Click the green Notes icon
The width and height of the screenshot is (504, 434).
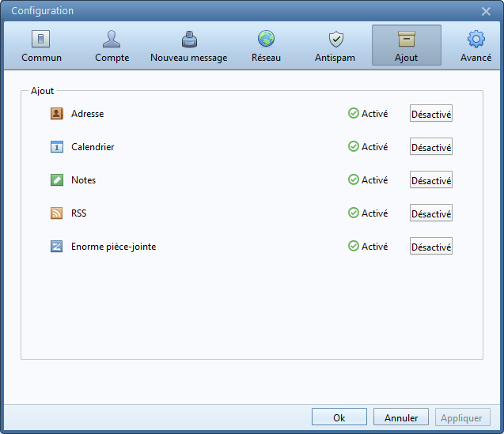pyautogui.click(x=56, y=180)
